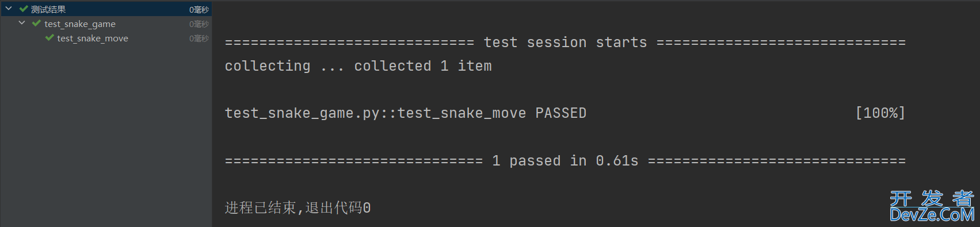
Task: Click green check icon beside 测试结果
Action: point(24,9)
